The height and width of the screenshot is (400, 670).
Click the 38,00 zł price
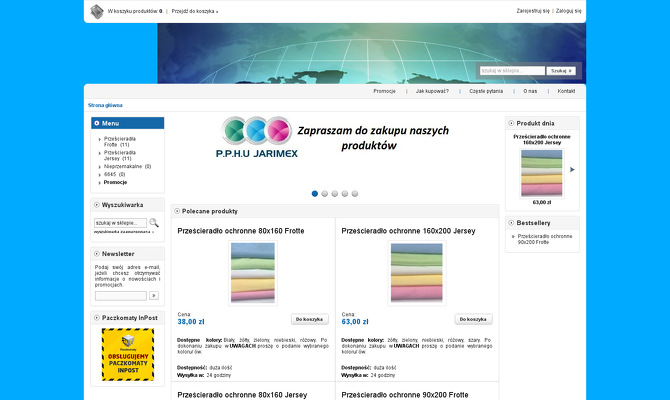[x=191, y=322]
